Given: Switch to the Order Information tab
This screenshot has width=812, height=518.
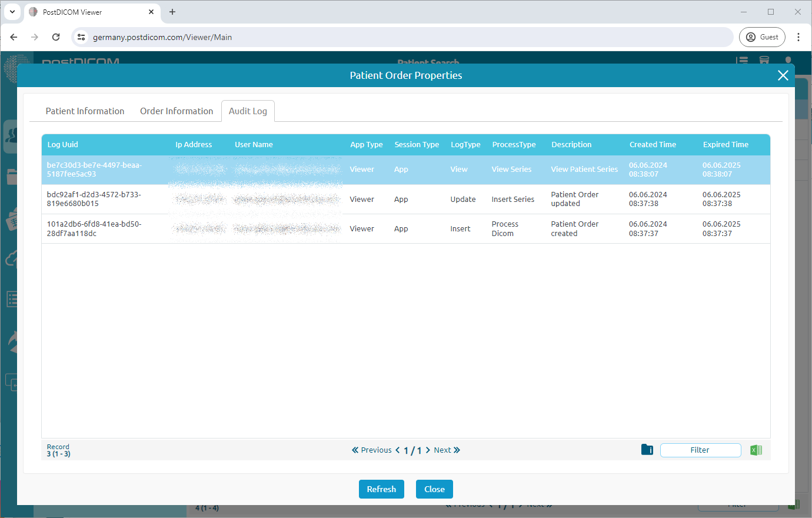Looking at the screenshot, I should [x=177, y=111].
